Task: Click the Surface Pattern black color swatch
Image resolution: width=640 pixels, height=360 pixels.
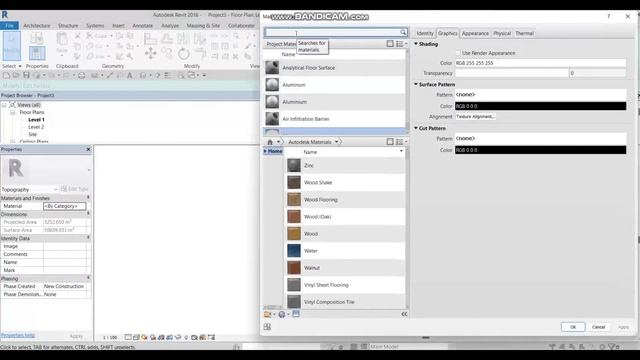Action: (x=540, y=106)
